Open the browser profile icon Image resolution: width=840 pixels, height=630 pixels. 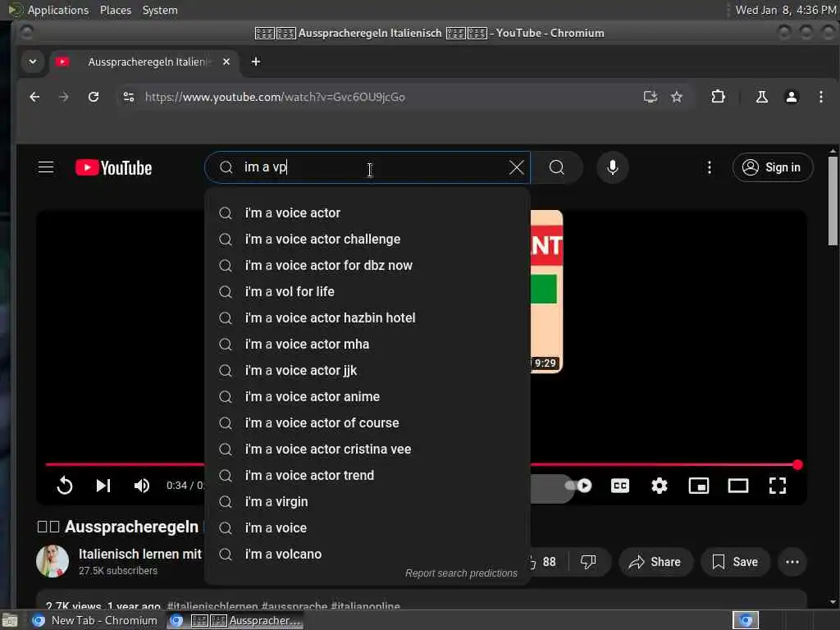click(x=792, y=97)
